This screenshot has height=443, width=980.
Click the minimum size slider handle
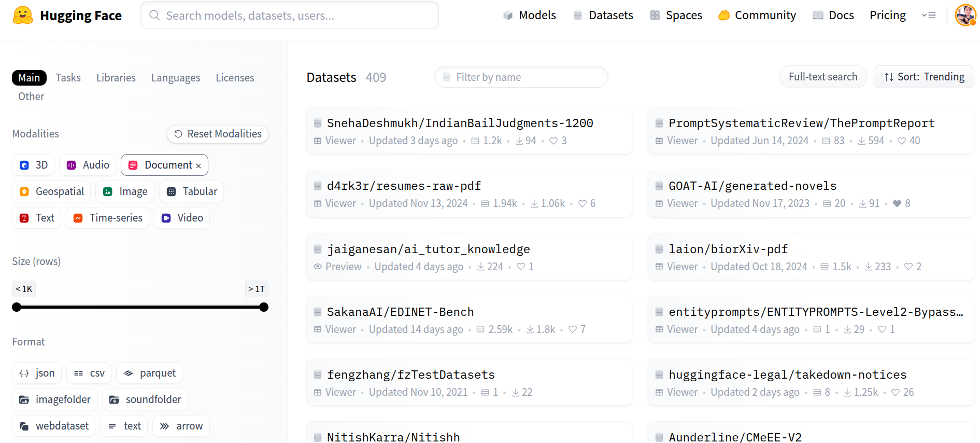click(17, 307)
